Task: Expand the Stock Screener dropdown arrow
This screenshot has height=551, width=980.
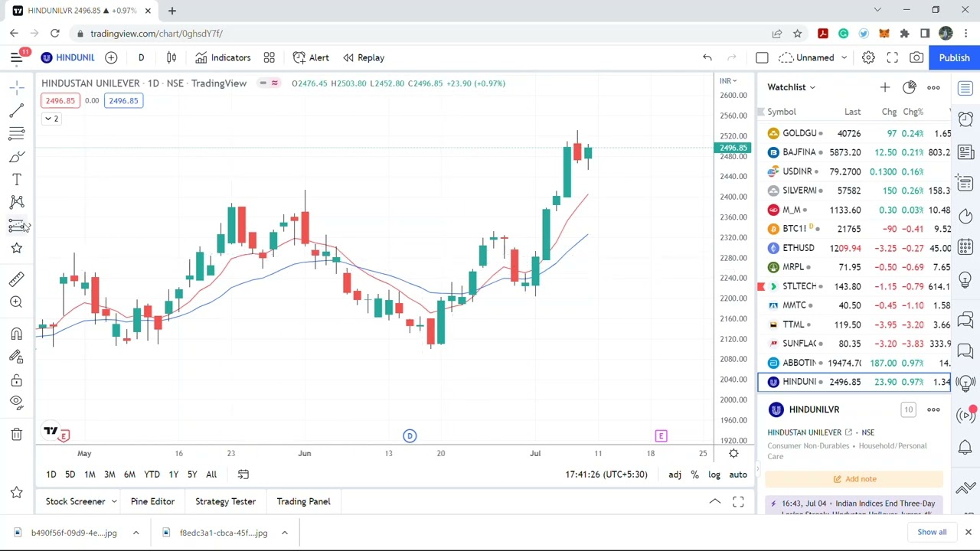Action: (114, 501)
